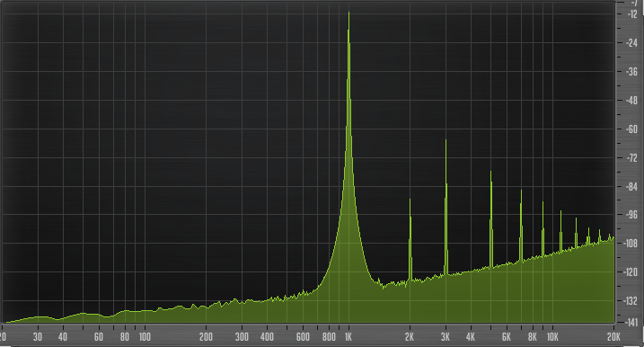
Task: Click the 2K frequency axis label
Action: point(410,337)
